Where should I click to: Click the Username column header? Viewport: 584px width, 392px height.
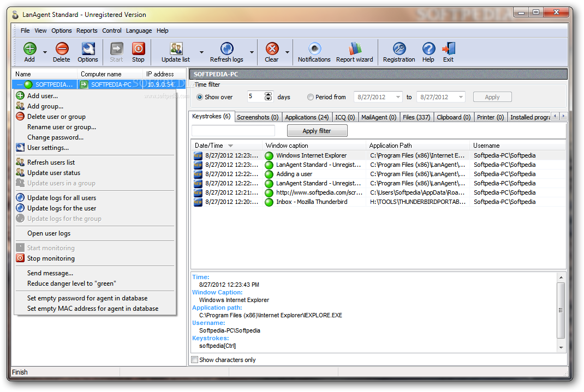pos(517,146)
